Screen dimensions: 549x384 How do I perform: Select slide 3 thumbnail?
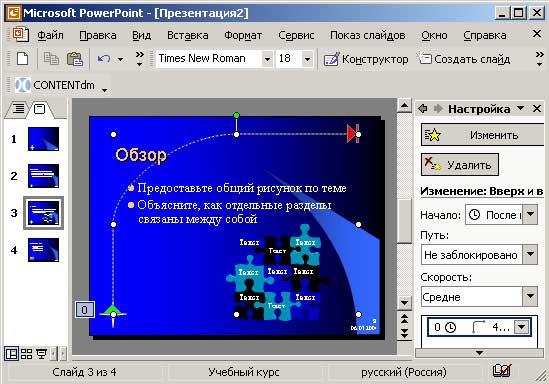43,213
